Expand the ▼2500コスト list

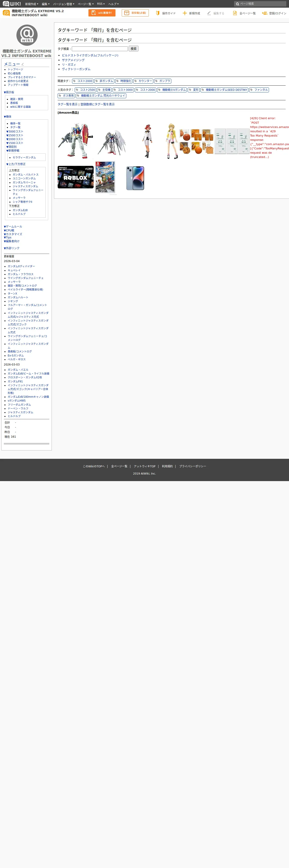tap(15, 135)
